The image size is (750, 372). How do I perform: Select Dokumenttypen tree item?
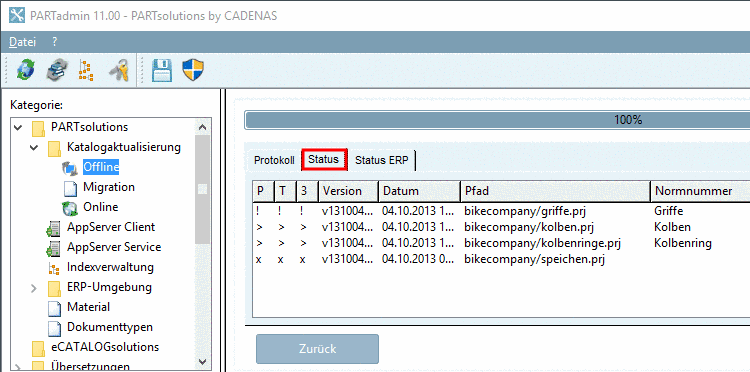110,328
